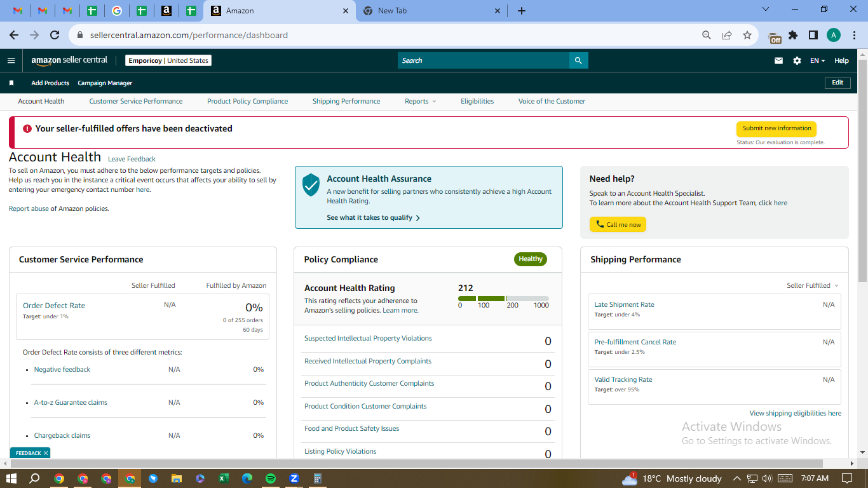Click View shipping eligibilities here link
This screenshot has width=868, height=488.
796,414
